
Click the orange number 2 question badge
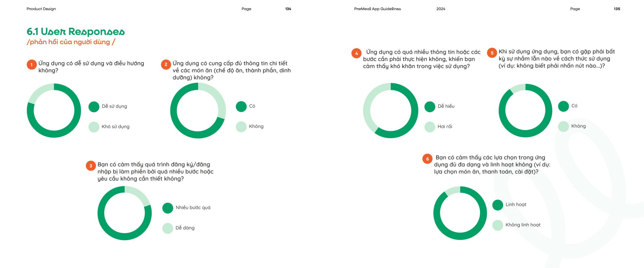166,65
